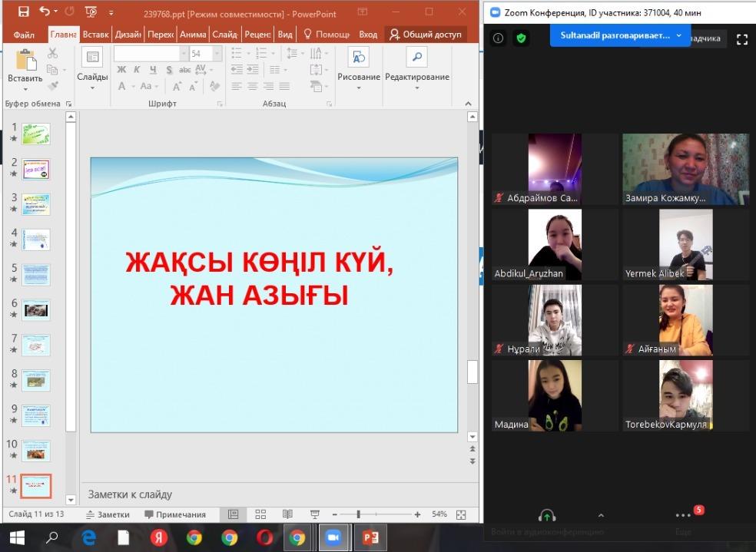Select slide 6 thumbnail
This screenshot has width=756, height=552.
(x=36, y=310)
